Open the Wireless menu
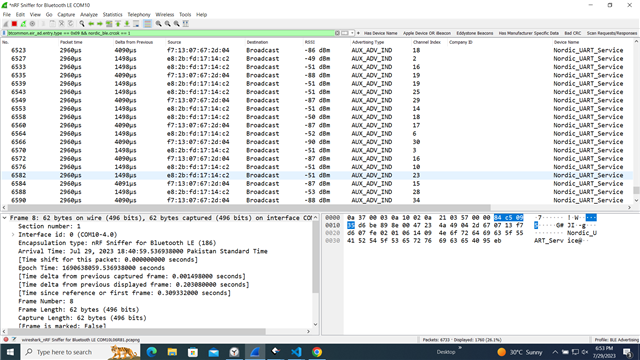640x360 pixels. (x=164, y=14)
